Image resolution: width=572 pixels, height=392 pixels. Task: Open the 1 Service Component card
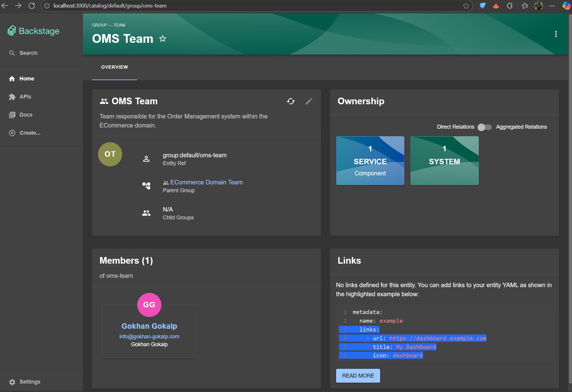(x=370, y=161)
